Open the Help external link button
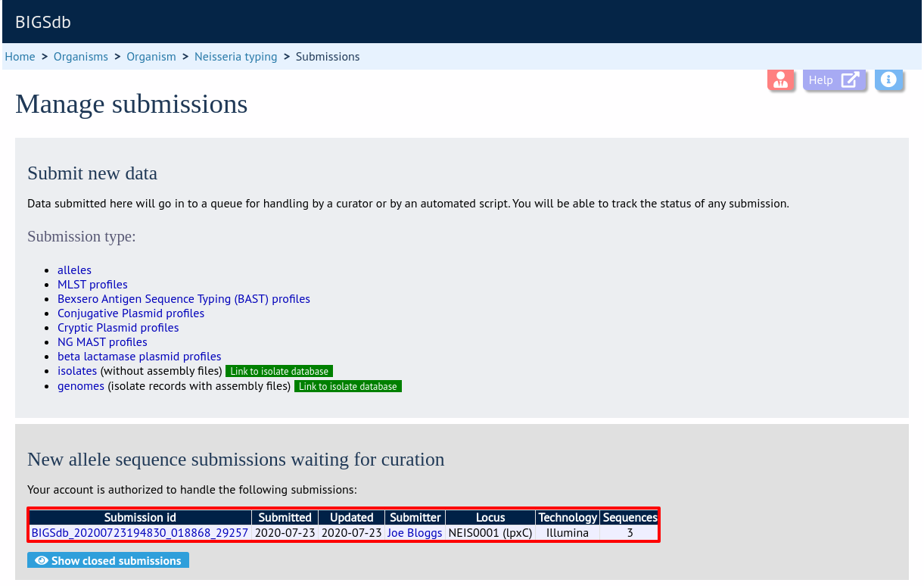 (x=835, y=79)
